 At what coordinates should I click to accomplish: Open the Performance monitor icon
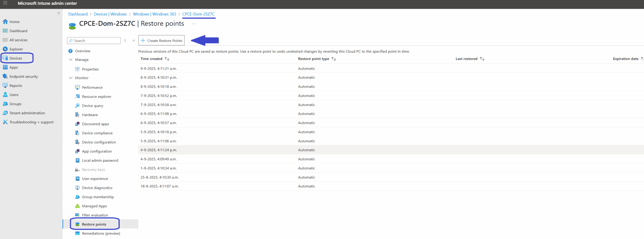[x=77, y=87]
